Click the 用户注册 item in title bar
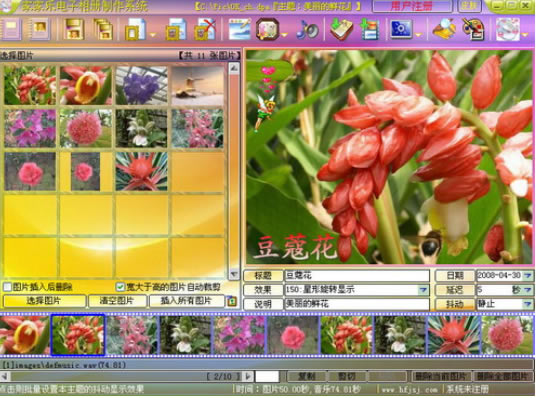Screen dimensions: 536x398 (x=412, y=6)
